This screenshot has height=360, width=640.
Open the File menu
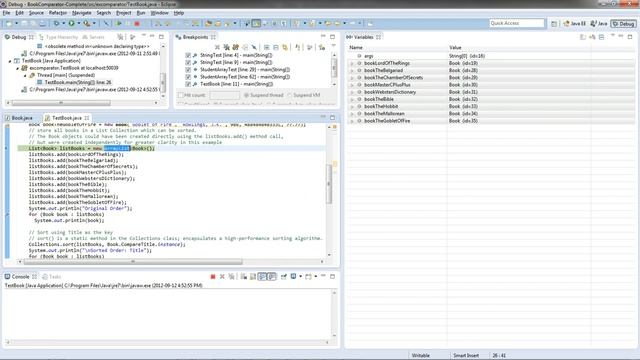coord(7,13)
